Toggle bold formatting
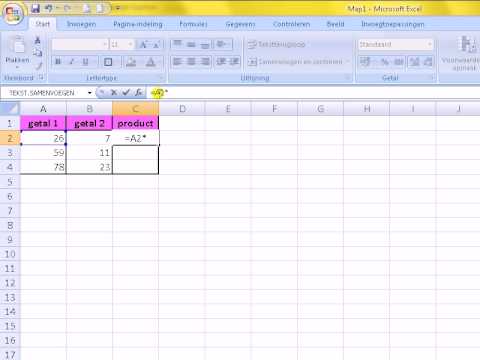 click(58, 62)
